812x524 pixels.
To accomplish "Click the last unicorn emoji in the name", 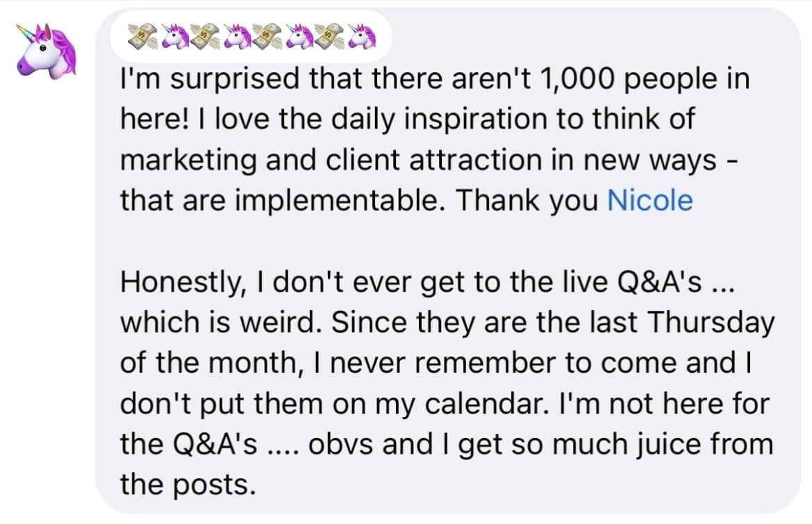I will (361, 37).
